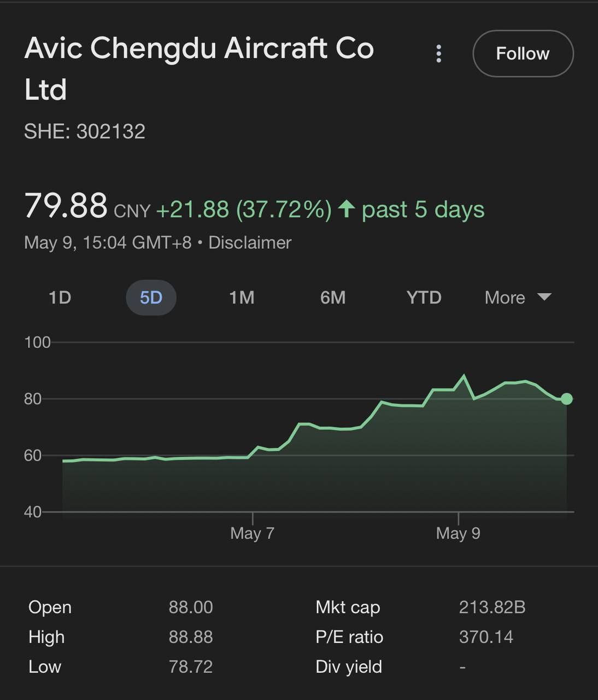Click the green endpoint dot on chart

[567, 399]
